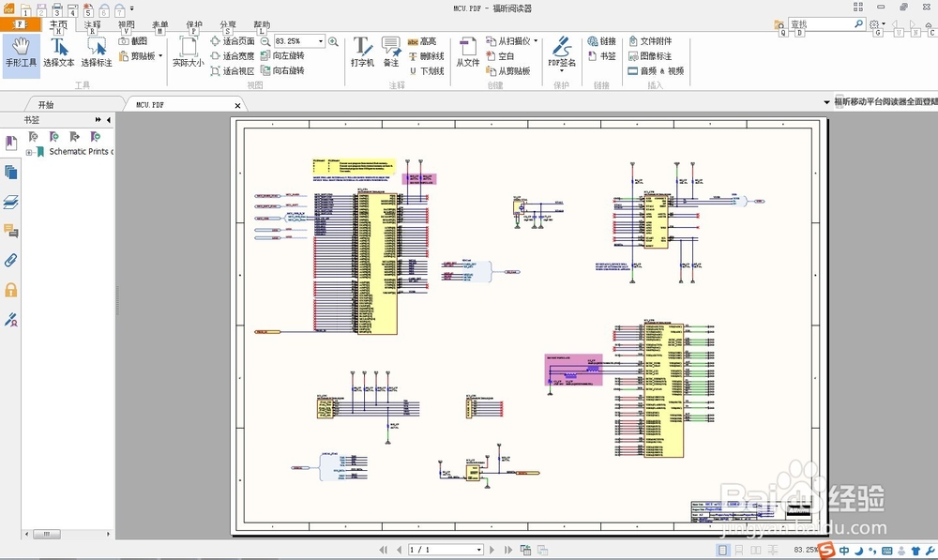Select the Schematic Prints bookmark entry
The image size is (938, 560).
coord(79,152)
